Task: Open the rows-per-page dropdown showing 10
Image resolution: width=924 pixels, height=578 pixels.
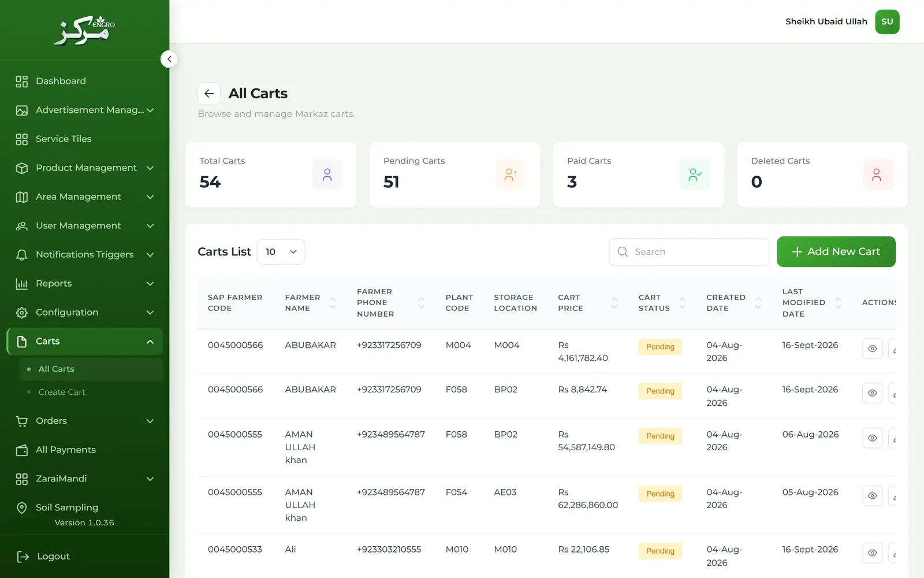Action: [281, 252]
